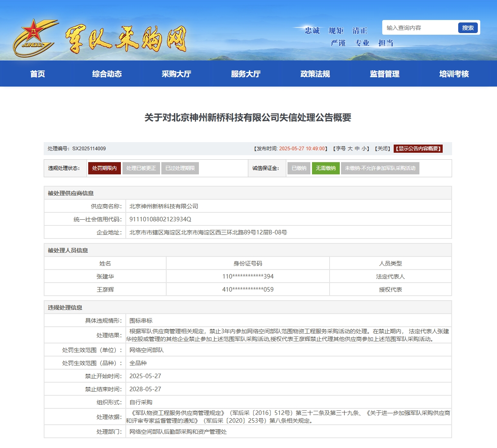Click the 姓名 column header
Image resolution: width=497 pixels, height=448 pixels.
[105, 263]
